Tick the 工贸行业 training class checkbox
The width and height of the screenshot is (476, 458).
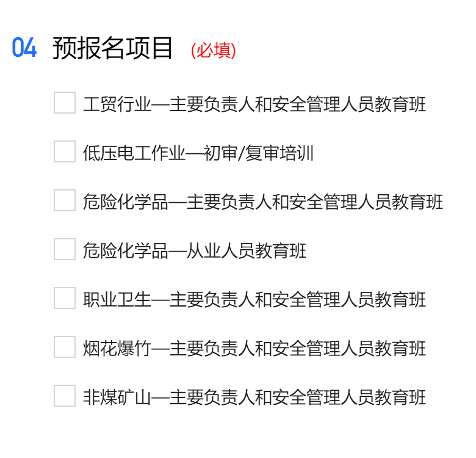pos(65,103)
